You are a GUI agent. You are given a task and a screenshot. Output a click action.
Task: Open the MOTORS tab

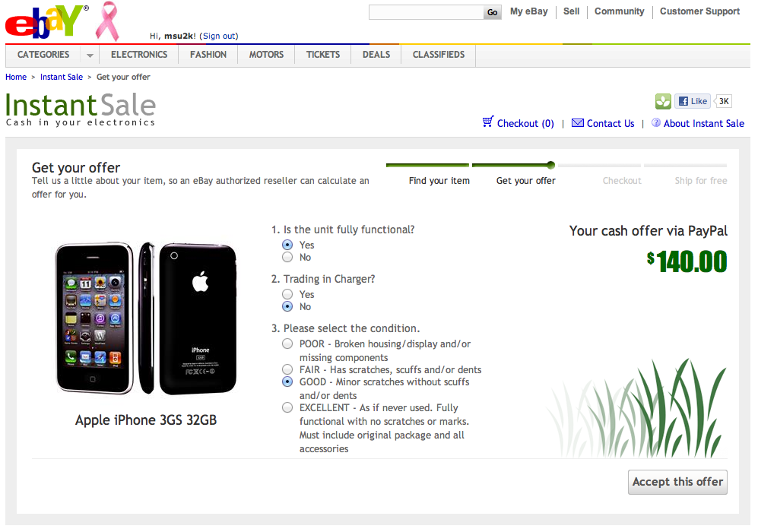click(x=266, y=55)
